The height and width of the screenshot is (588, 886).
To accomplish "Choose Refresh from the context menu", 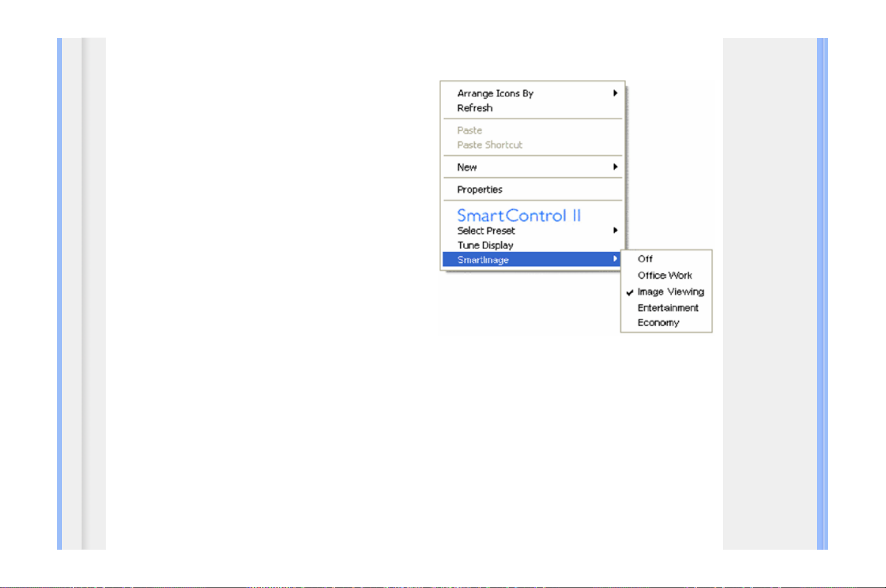I will pos(475,108).
